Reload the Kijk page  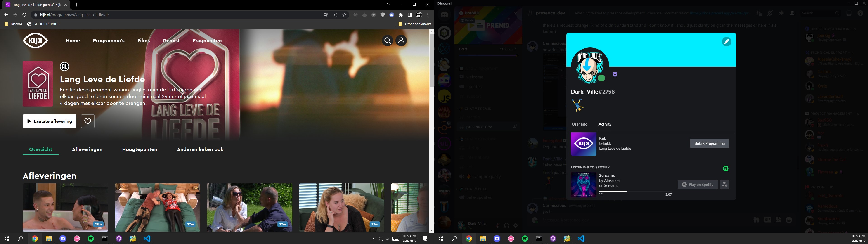pyautogui.click(x=24, y=15)
